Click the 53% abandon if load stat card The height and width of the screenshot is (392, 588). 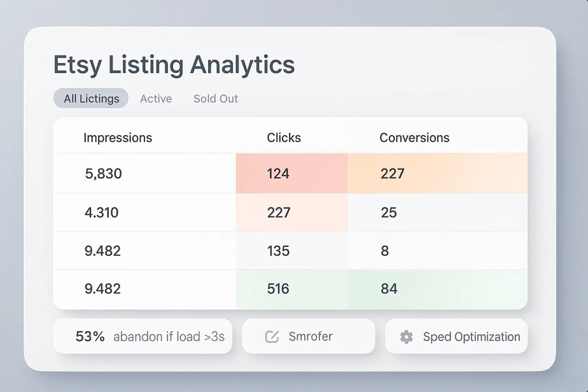pos(143,336)
